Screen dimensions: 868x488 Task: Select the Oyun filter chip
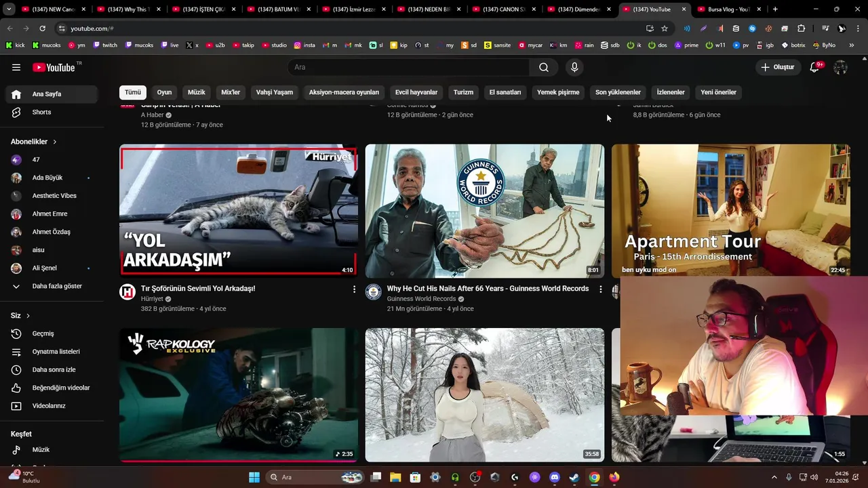coord(165,92)
